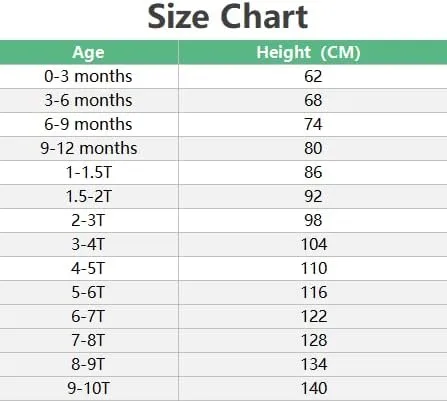Click the Size Chart title
Screen dimensions: 447x401
tap(228, 17)
